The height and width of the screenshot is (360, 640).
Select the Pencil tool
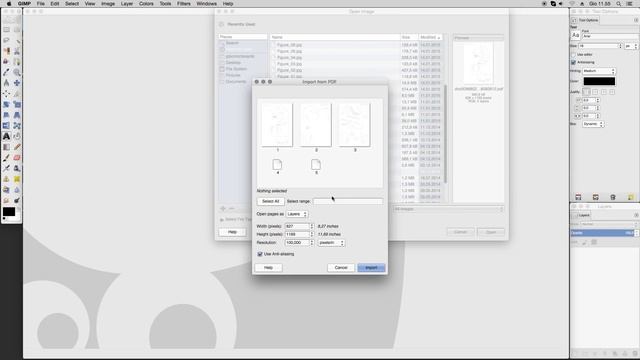[x=17, y=147]
